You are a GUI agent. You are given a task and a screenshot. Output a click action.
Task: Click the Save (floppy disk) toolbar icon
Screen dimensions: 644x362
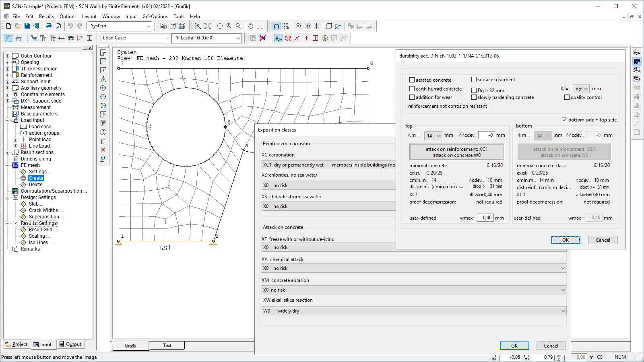tap(27, 26)
